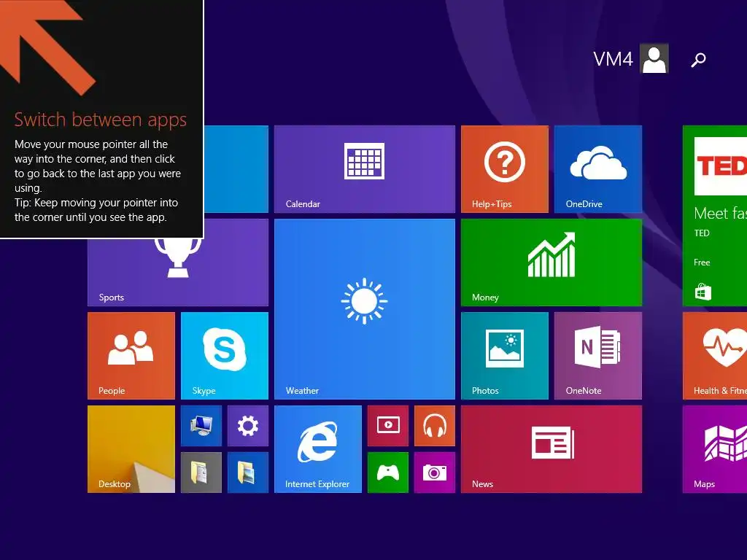Open the Maps tile
747x560 pixels.
715,449
